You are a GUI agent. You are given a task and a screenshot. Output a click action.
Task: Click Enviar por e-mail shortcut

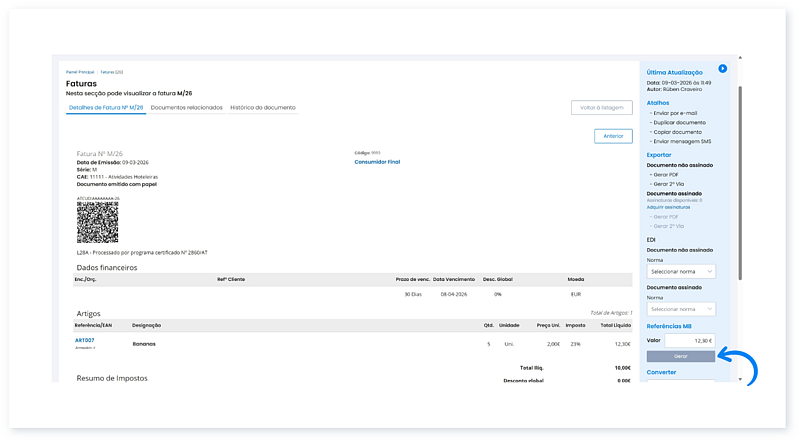click(675, 111)
